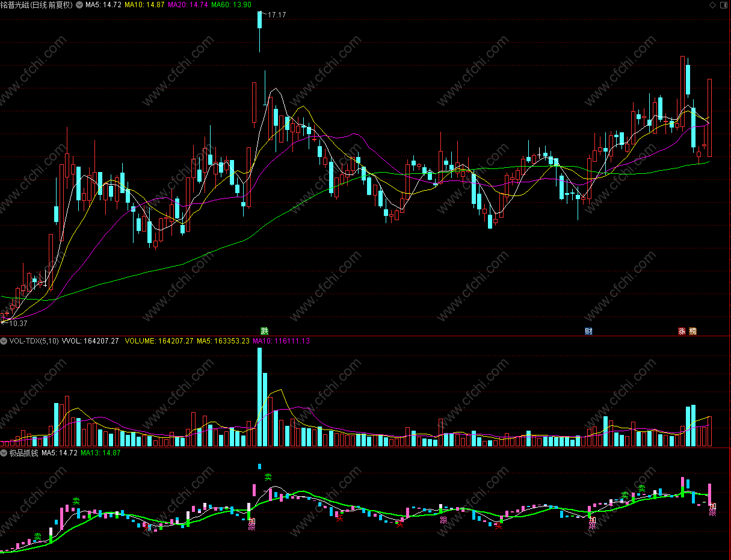Click the MA10: 14.87 yellow label
Screen dimensions: 731x560
144,5
